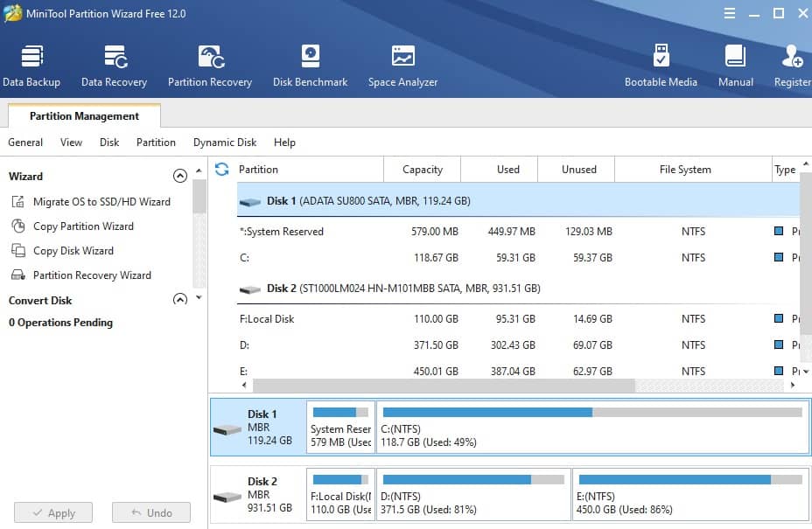Viewport: 812px width, 529px height.
Task: Select F:Local Disk block in disk map
Action: [x=340, y=494]
